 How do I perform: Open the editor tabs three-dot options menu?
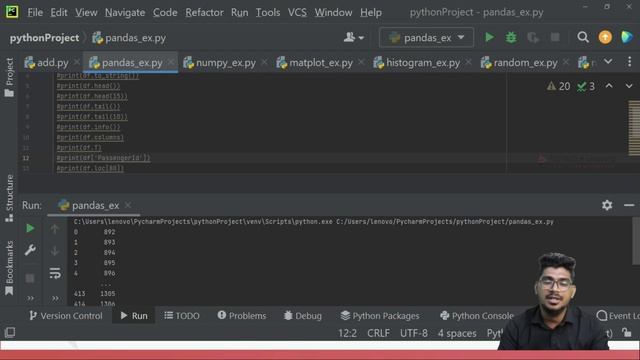click(x=629, y=62)
